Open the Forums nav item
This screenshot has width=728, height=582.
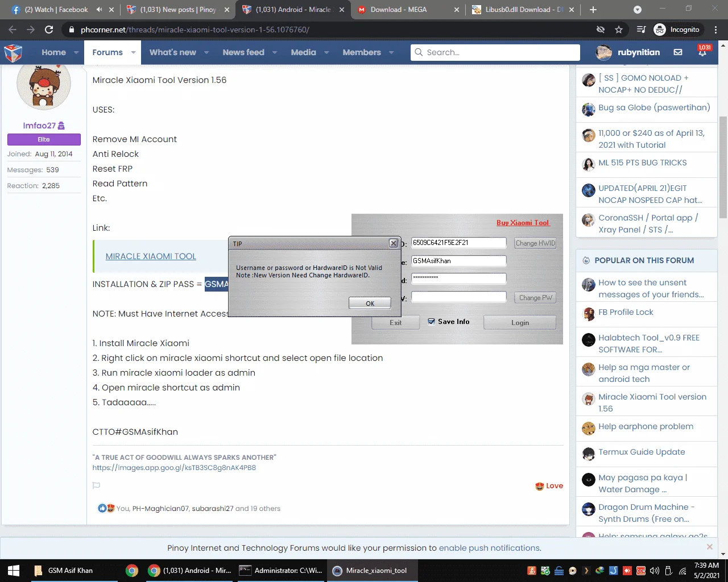pos(107,52)
